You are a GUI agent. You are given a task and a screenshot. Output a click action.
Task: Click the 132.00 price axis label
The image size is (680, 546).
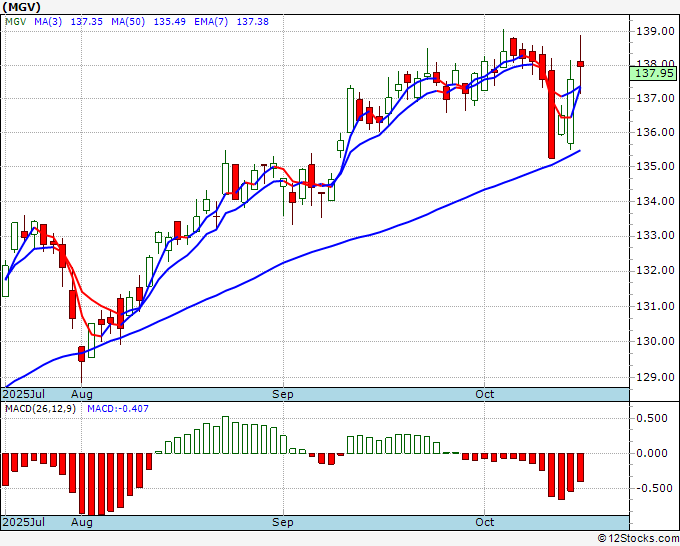click(655, 271)
